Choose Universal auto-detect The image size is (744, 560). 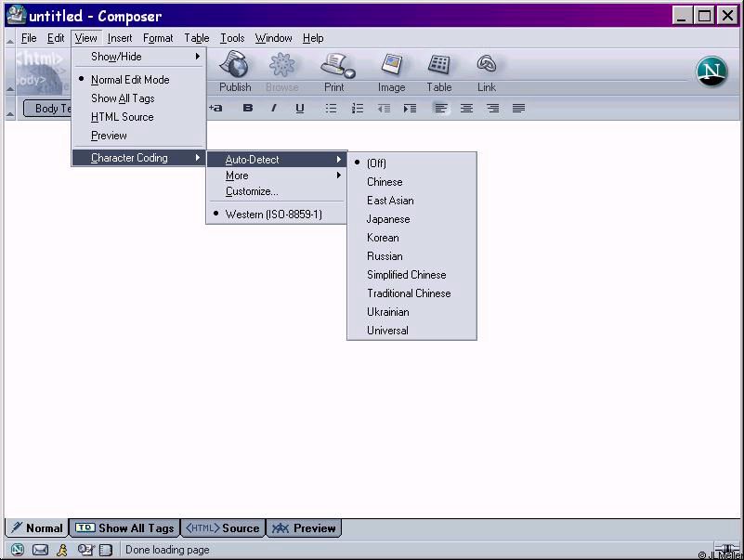click(411, 331)
